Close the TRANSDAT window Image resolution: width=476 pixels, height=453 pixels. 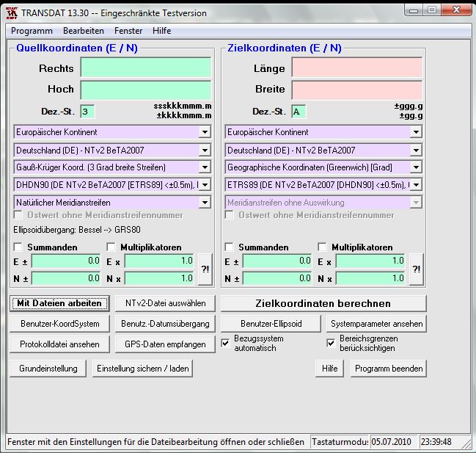click(456, 10)
